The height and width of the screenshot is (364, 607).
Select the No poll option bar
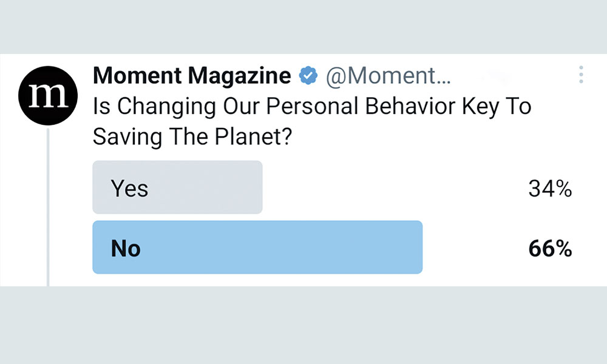(257, 247)
